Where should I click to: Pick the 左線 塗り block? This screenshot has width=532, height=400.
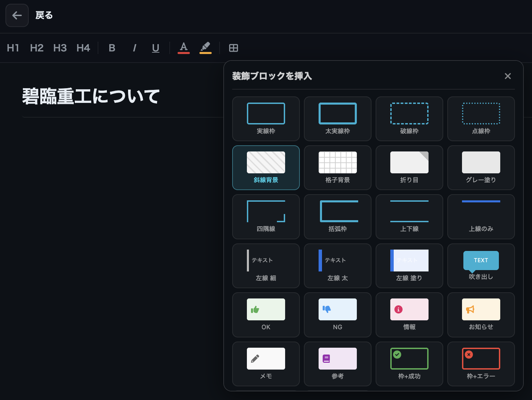click(x=409, y=266)
